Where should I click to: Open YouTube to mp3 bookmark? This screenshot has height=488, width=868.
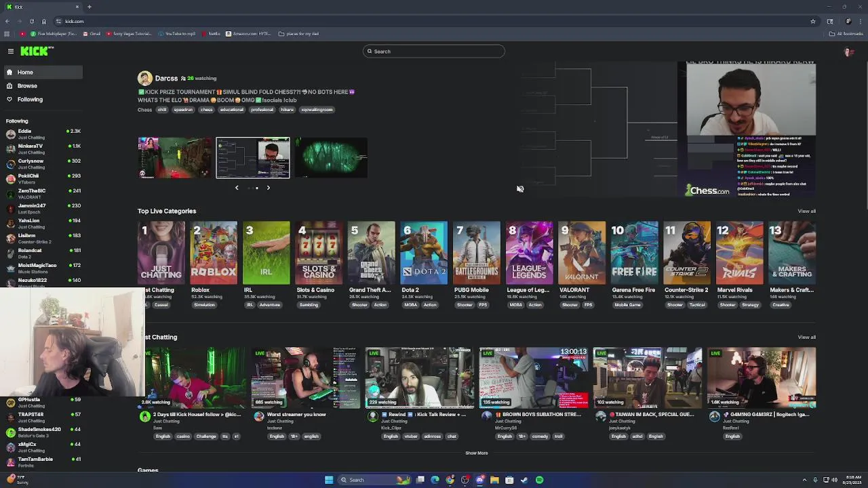point(176,33)
